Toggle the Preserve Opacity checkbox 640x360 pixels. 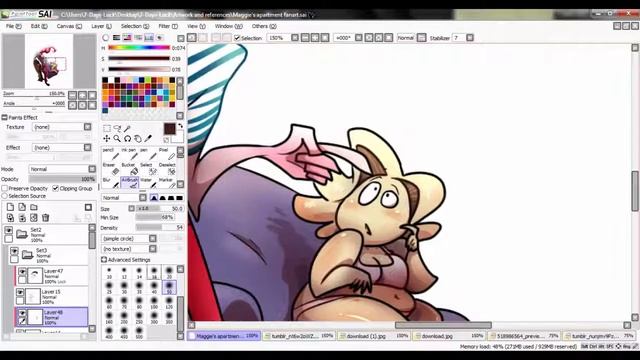point(4,189)
